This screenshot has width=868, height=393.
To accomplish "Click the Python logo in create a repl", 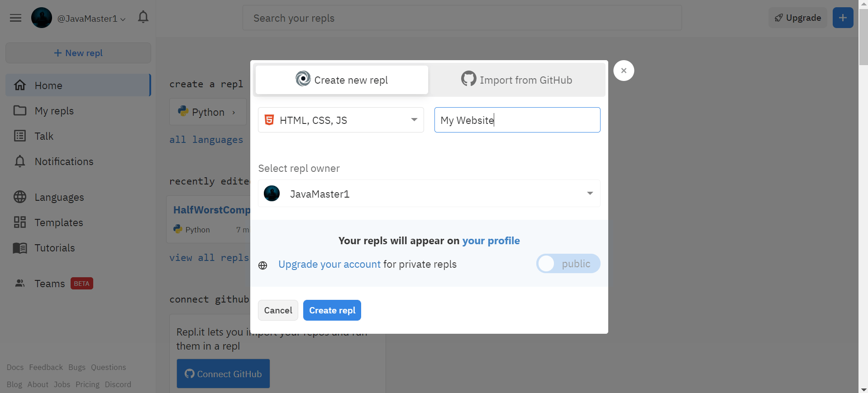I will pos(183,111).
